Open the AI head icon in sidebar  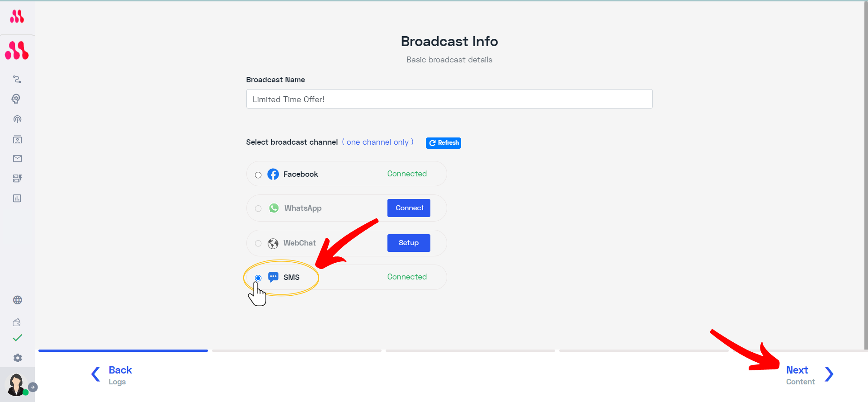(x=16, y=99)
